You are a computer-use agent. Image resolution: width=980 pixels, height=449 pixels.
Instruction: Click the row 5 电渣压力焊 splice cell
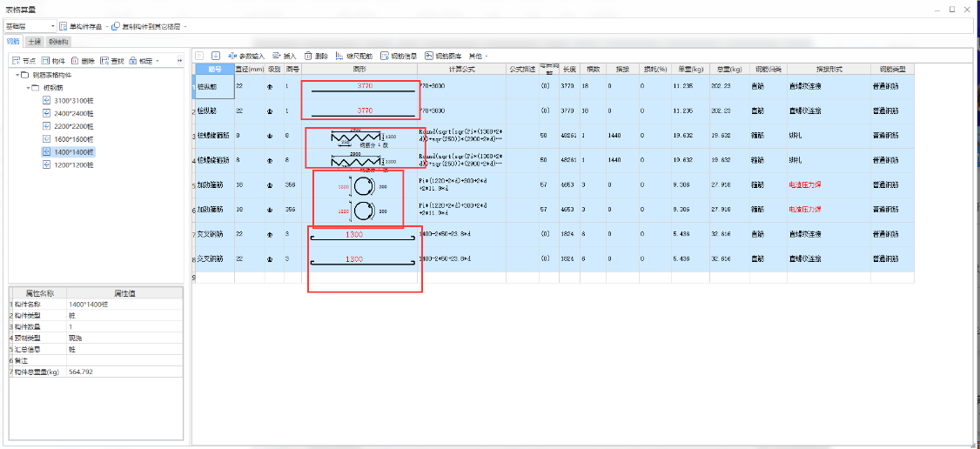click(829, 184)
